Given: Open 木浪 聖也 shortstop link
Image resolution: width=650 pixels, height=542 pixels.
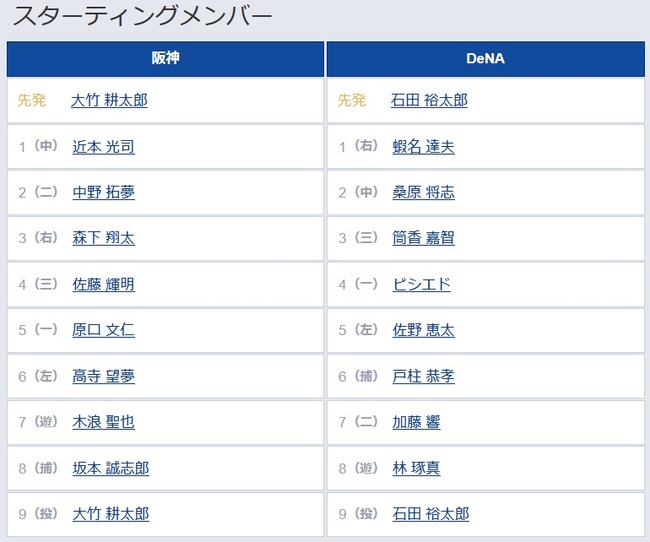Looking at the screenshot, I should [x=103, y=422].
